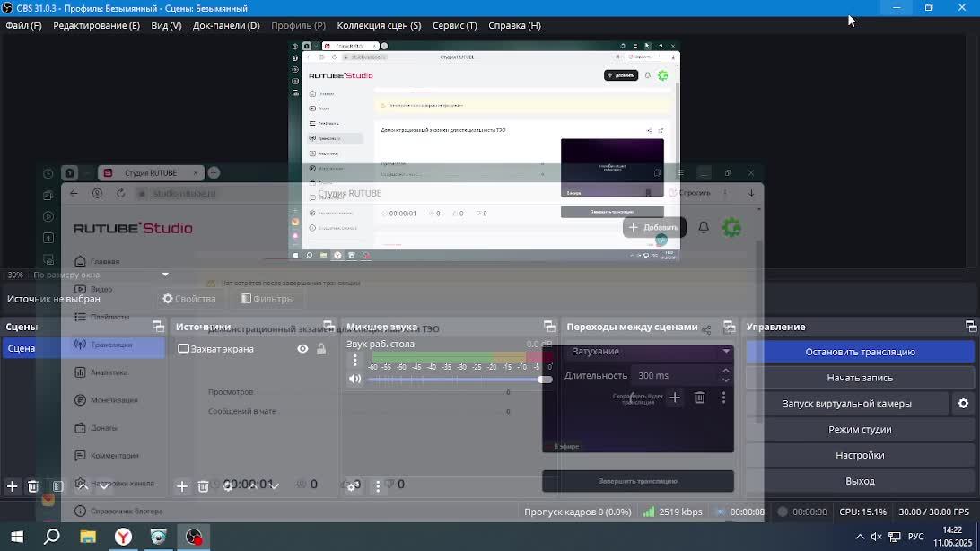Open the Док-панели menu
The height and width of the screenshot is (551, 980).
(226, 26)
